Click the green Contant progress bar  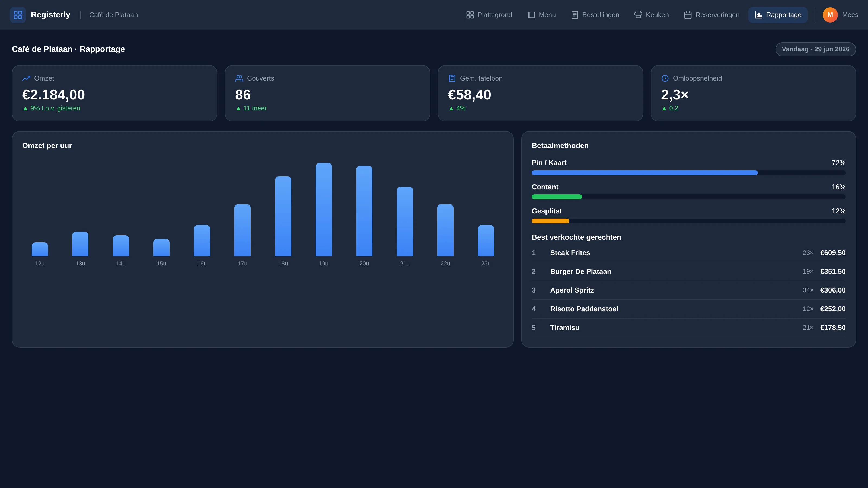pos(557,197)
